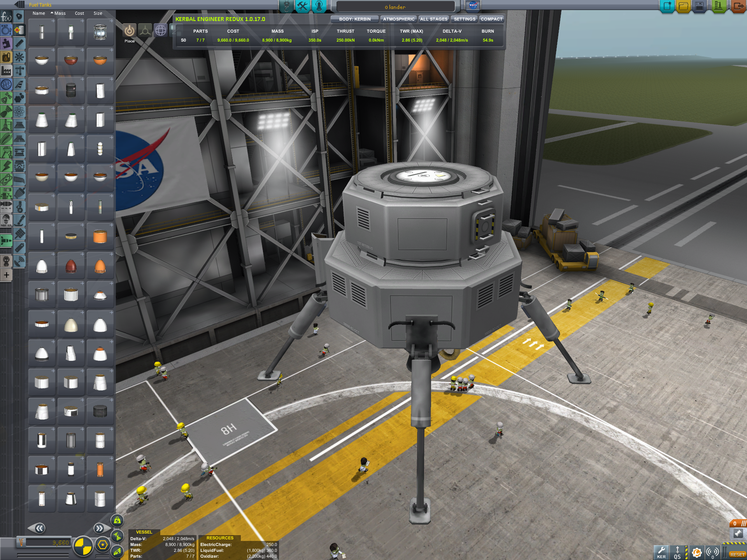Select the '2,048 / 2,048m/s' delta-v table value
This screenshot has height=560, width=747.
(x=452, y=40)
